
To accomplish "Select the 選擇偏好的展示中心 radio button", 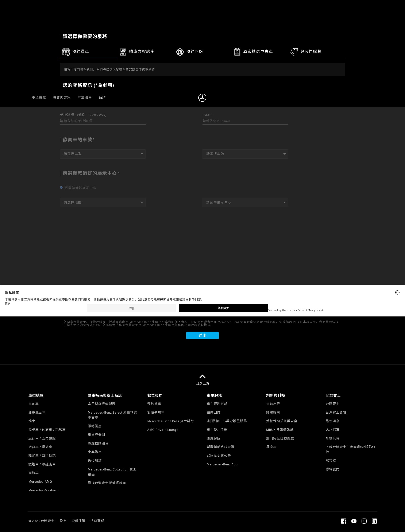I will coord(61,188).
